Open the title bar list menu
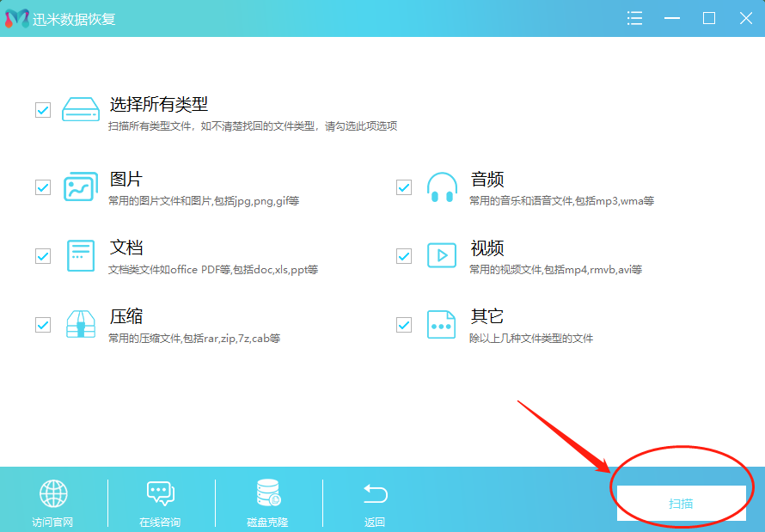The height and width of the screenshot is (532, 765). (634, 17)
